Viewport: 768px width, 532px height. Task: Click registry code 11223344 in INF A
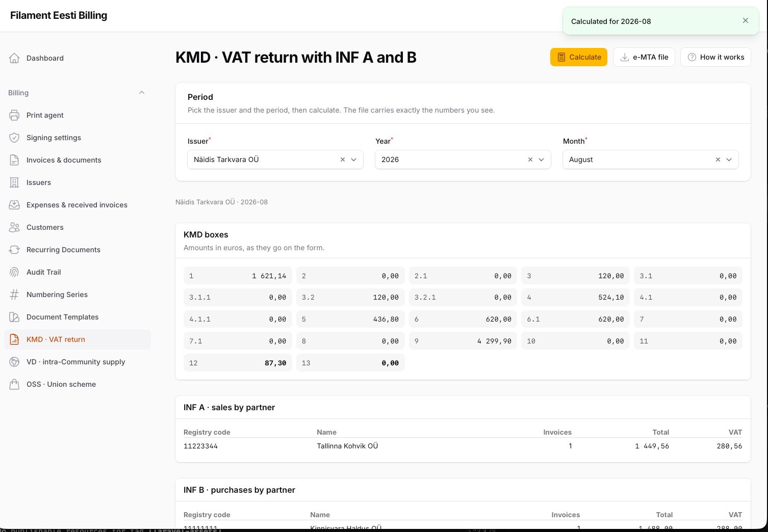pos(200,446)
